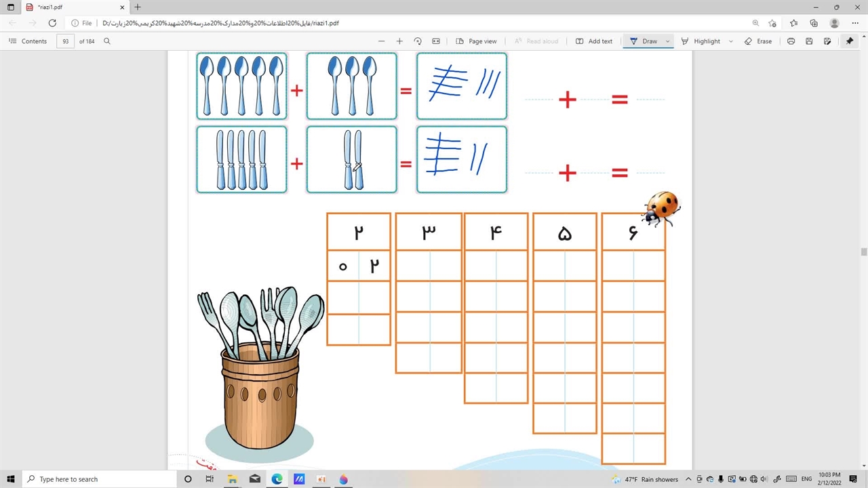
Task: Zoom out with the minus icon
Action: coord(381,41)
